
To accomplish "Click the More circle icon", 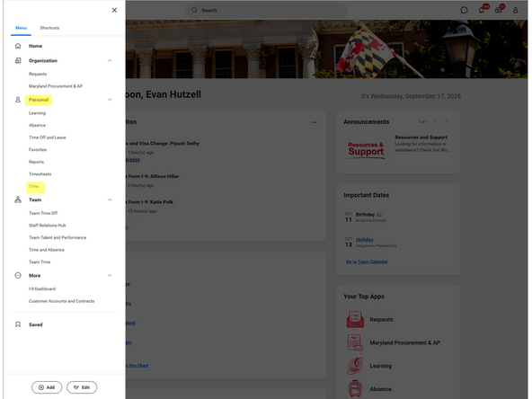I will (x=18, y=276).
